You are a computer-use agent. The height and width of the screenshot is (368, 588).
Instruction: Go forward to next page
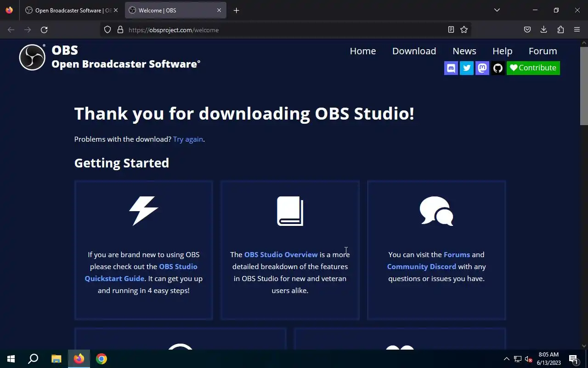(28, 30)
